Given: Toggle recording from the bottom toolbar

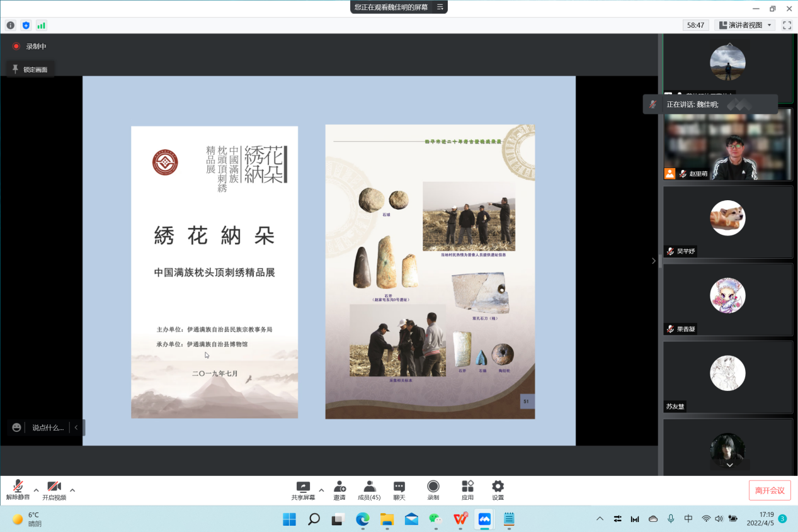Looking at the screenshot, I should 433,490.
